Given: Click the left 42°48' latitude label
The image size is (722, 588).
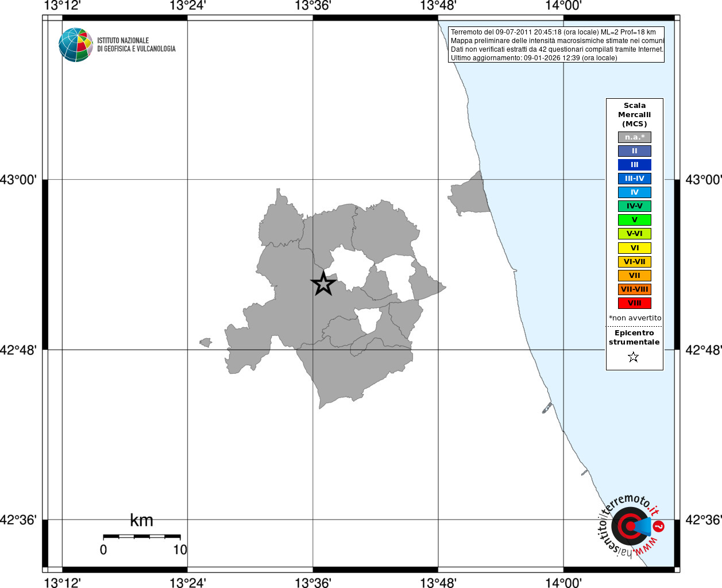Looking at the screenshot, I should click(18, 350).
